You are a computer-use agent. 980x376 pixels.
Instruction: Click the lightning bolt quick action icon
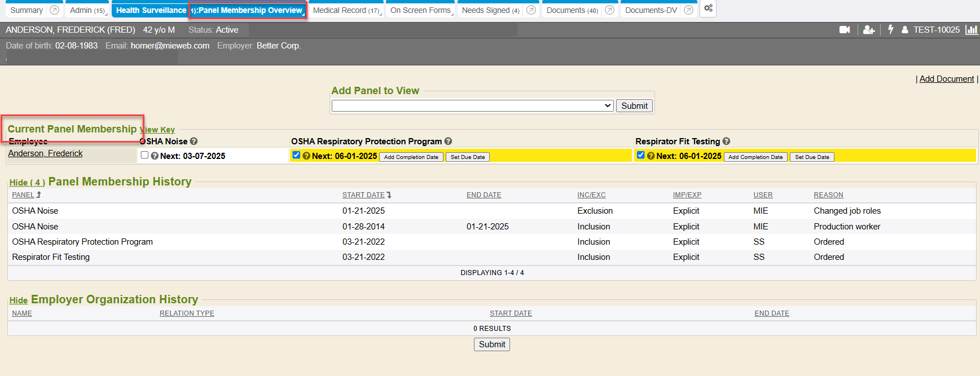(x=891, y=29)
